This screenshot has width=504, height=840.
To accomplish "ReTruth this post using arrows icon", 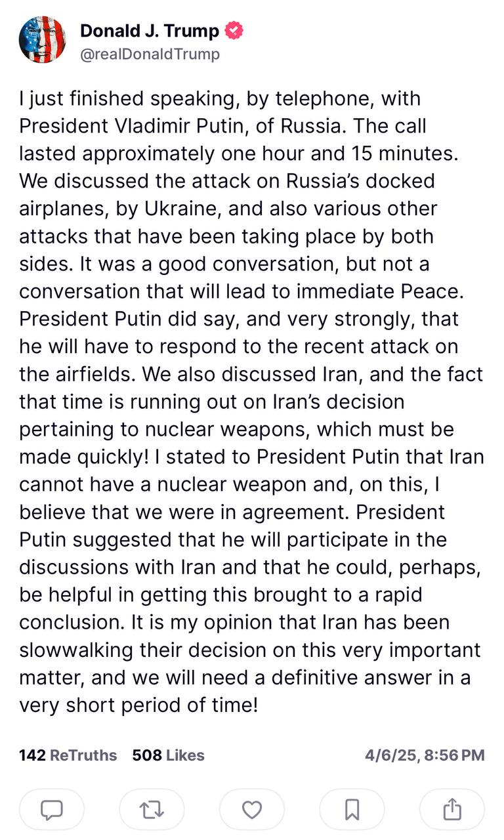I will 152,810.
